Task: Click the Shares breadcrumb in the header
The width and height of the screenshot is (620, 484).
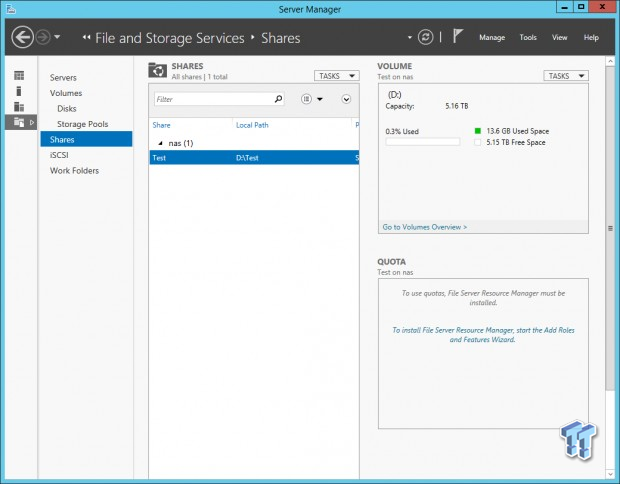Action: coord(281,38)
